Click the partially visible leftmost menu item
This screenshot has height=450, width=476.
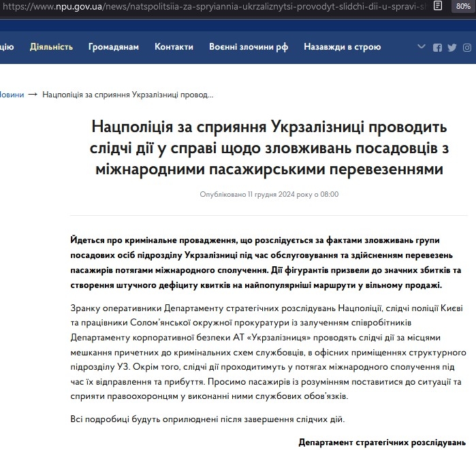pos(6,47)
